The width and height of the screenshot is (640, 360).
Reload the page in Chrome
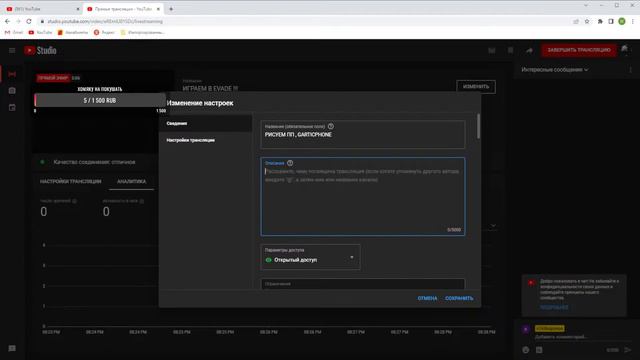(x=29, y=21)
